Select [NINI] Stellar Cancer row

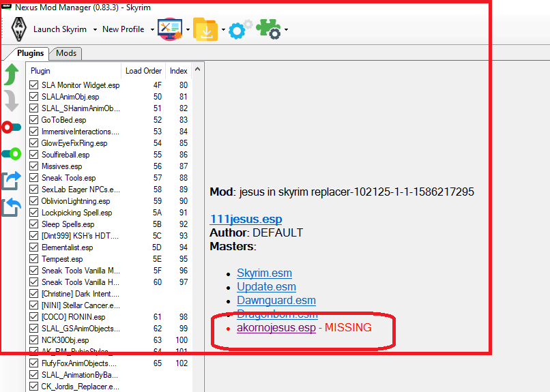pyautogui.click(x=109, y=305)
